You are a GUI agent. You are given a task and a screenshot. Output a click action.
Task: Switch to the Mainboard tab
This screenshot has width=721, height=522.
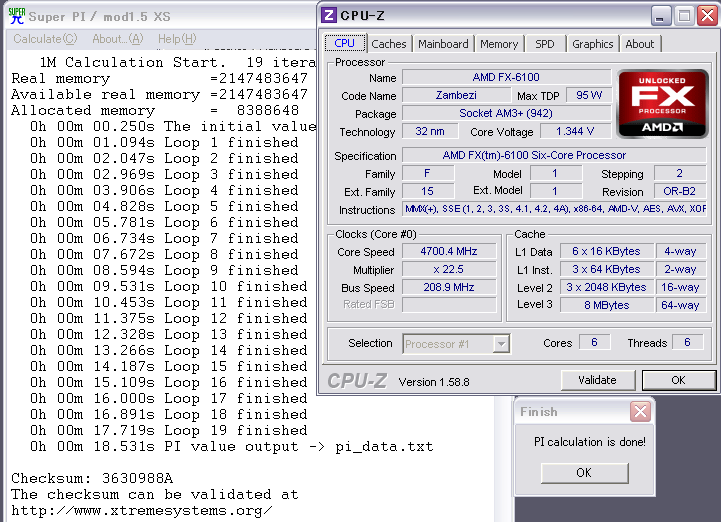[x=443, y=44]
